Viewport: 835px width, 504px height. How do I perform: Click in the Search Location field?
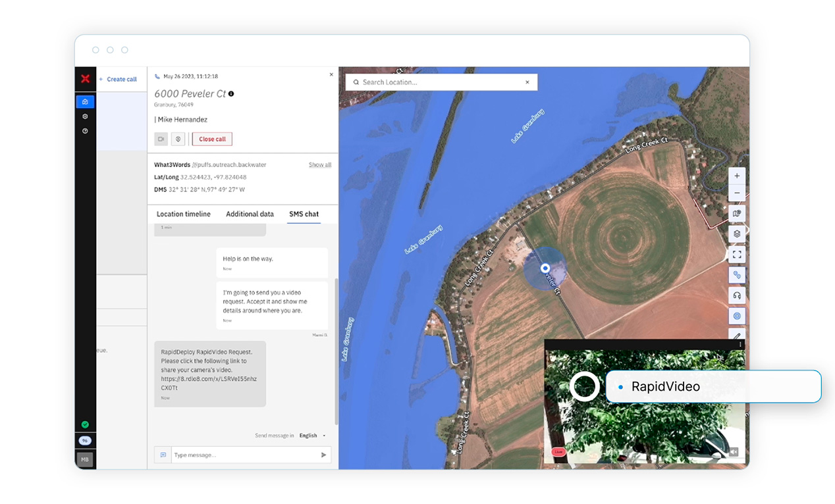coord(441,82)
